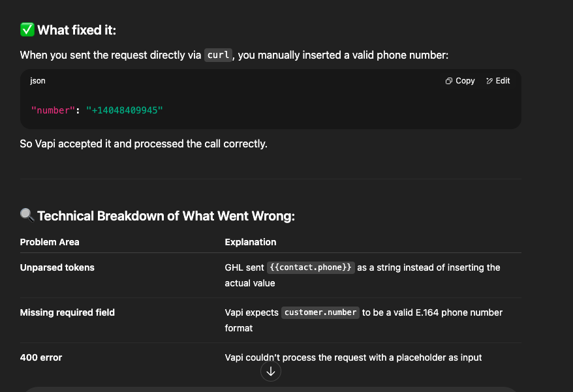573x392 pixels.
Task: Click the 'Copy' label to copy the snippet
Action: point(464,81)
